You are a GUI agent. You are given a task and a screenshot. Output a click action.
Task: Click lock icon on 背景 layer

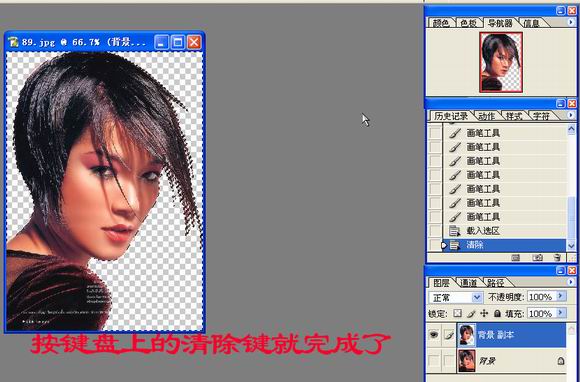561,361
